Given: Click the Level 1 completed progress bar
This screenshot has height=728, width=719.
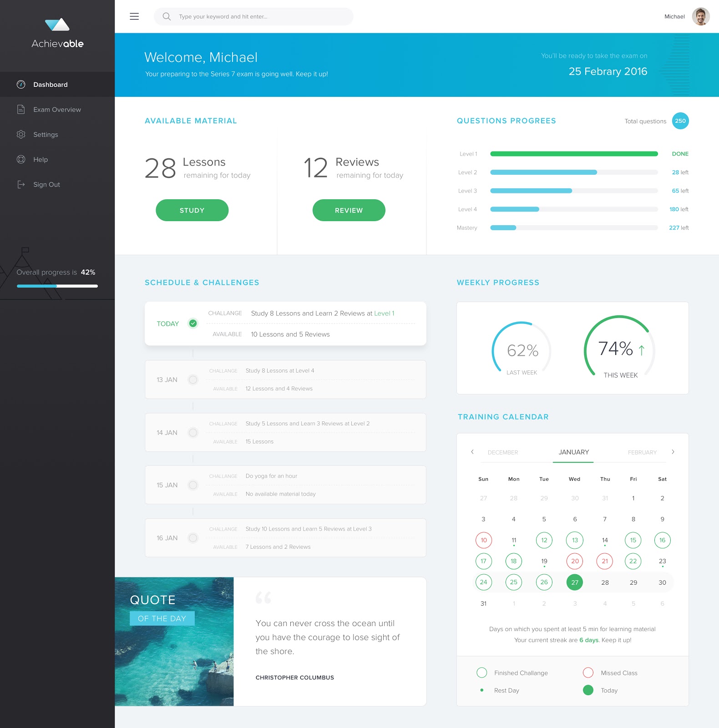Looking at the screenshot, I should click(x=574, y=154).
